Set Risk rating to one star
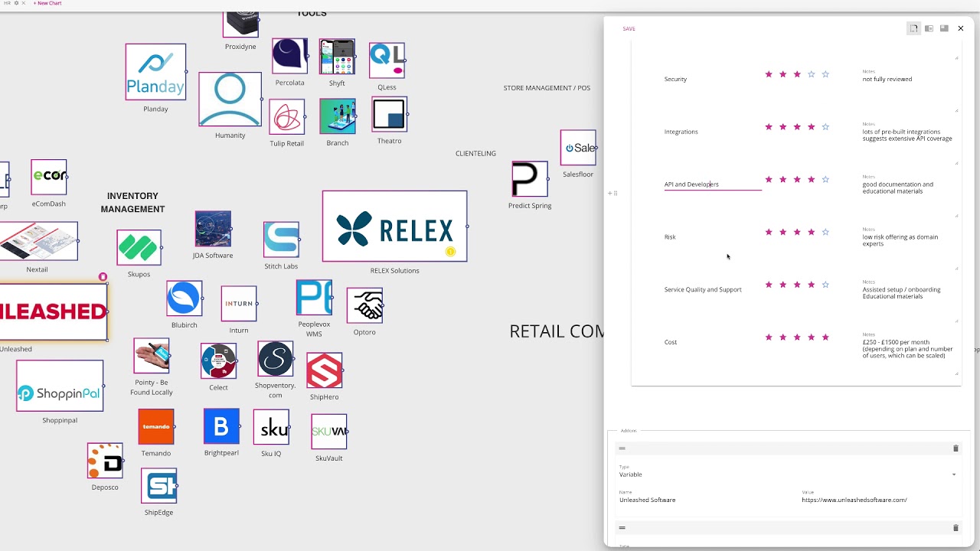This screenshot has width=980, height=551. pos(769,232)
